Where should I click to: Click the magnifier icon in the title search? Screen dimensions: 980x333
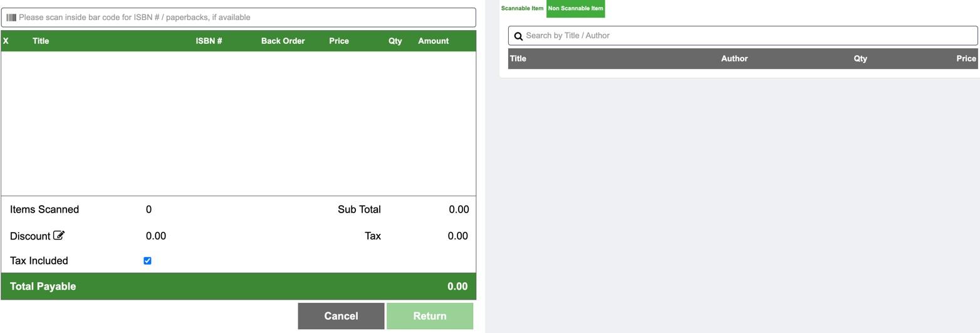coord(518,36)
